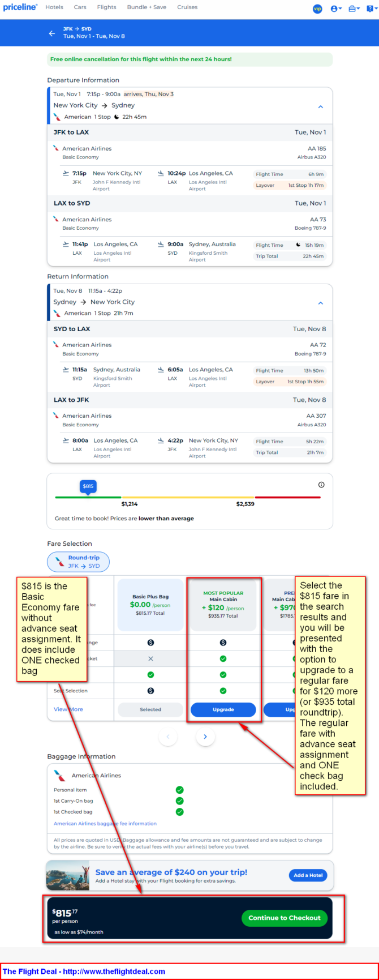This screenshot has height=980, width=379.
Task: Click the American Airlines logo for AA 307
Action: pos(56,416)
